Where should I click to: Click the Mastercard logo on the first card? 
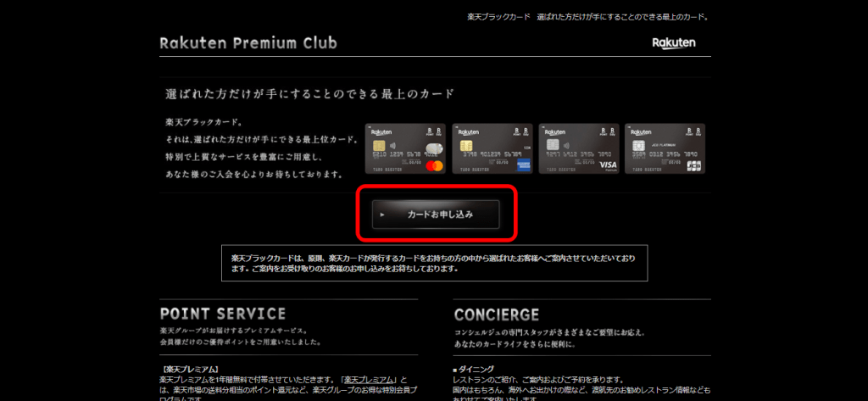pyautogui.click(x=436, y=164)
